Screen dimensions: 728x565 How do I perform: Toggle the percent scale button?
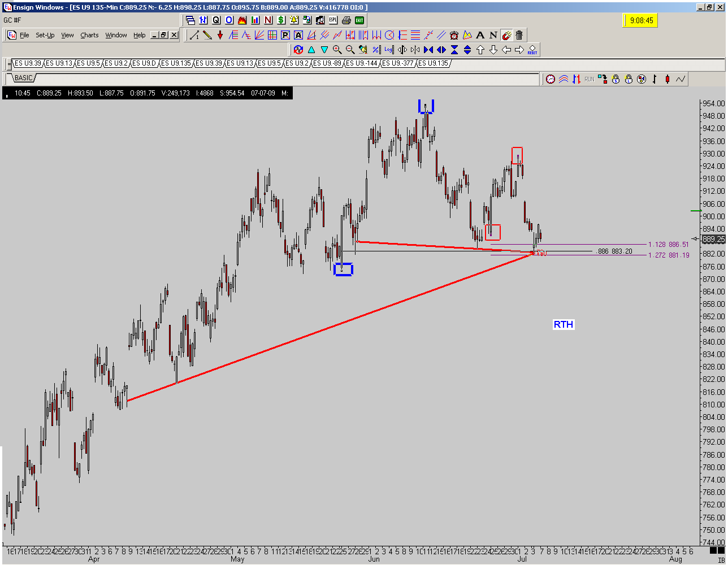tap(376, 50)
